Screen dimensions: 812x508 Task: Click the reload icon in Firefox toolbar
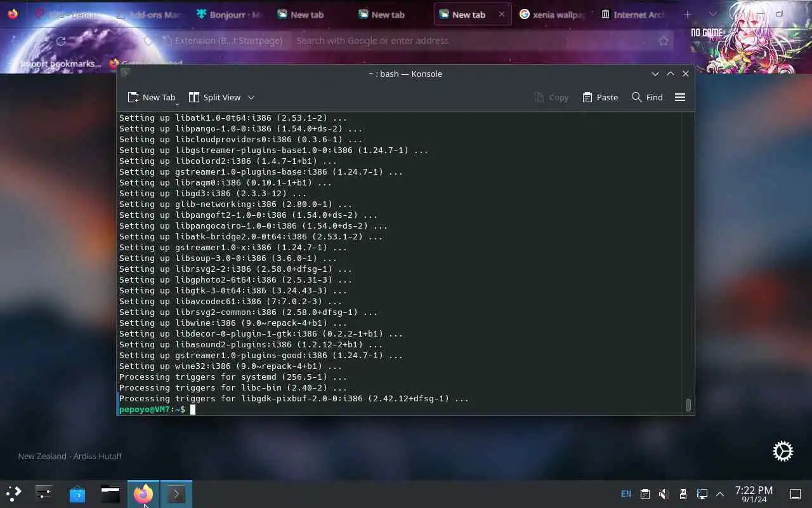[61, 41]
